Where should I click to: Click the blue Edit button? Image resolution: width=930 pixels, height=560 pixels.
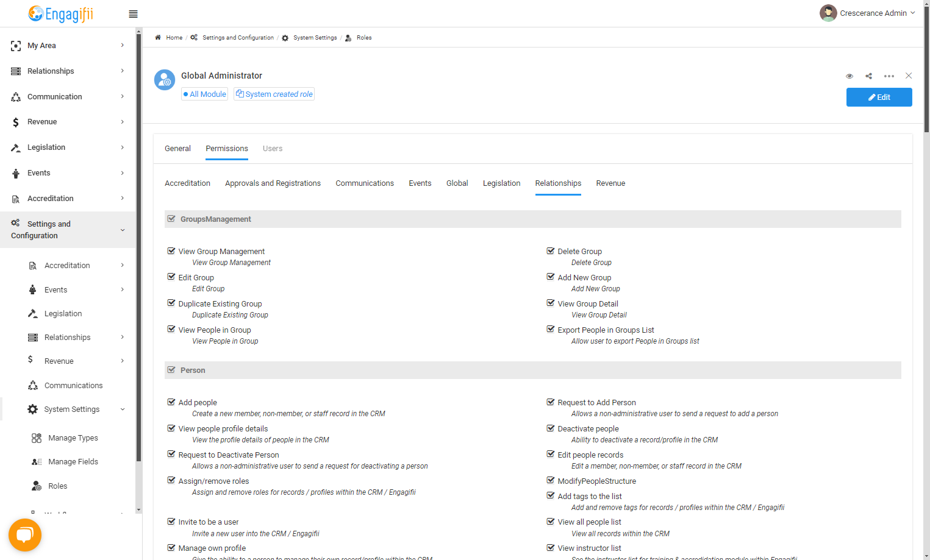click(879, 97)
